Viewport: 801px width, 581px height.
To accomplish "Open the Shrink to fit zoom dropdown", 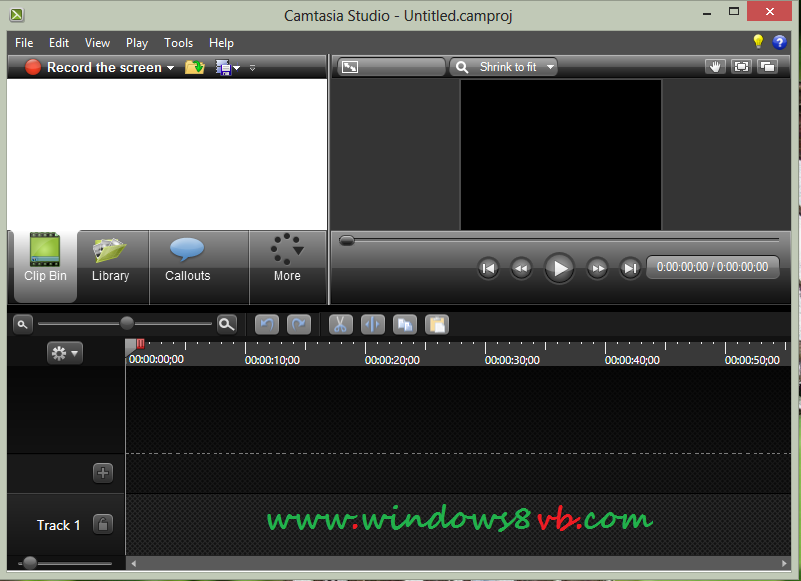I will pos(504,67).
